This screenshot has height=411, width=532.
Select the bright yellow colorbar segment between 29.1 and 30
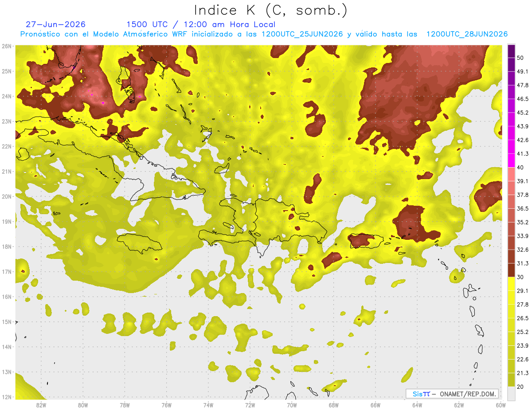(511, 284)
